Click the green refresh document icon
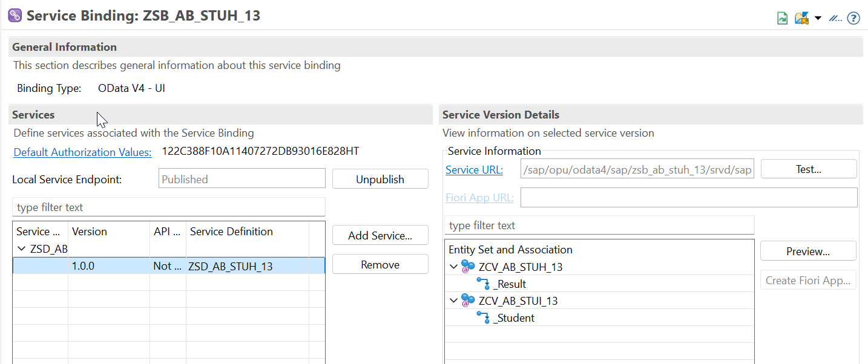Viewport: 868px width, 364px height. point(783,18)
